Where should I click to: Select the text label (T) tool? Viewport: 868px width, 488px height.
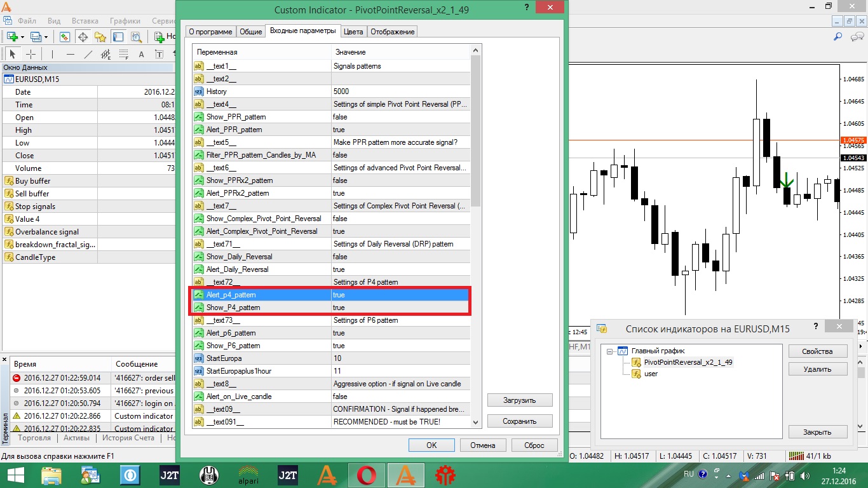pyautogui.click(x=159, y=54)
